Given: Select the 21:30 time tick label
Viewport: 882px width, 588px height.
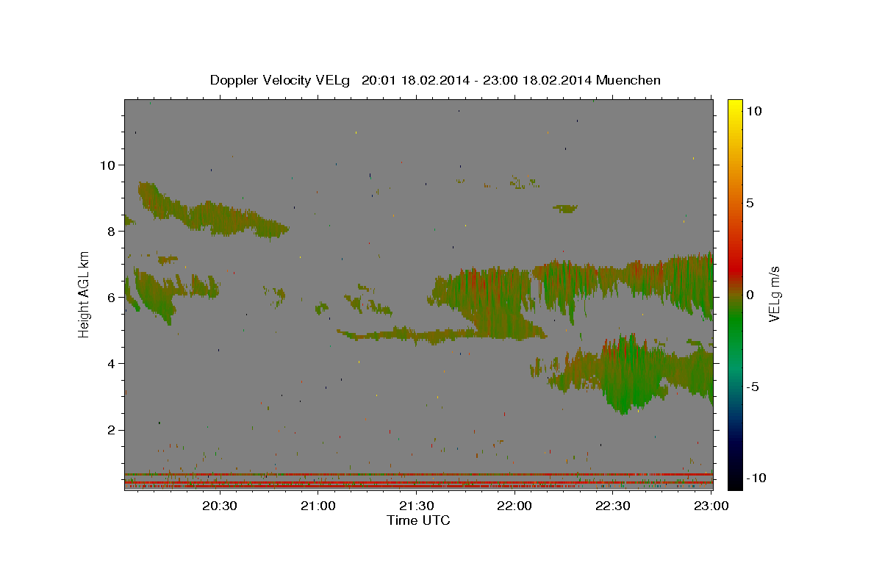Looking at the screenshot, I should (x=416, y=506).
